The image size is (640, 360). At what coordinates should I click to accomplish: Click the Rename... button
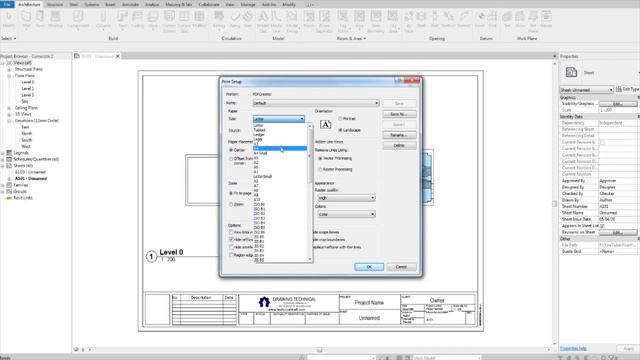pos(399,135)
